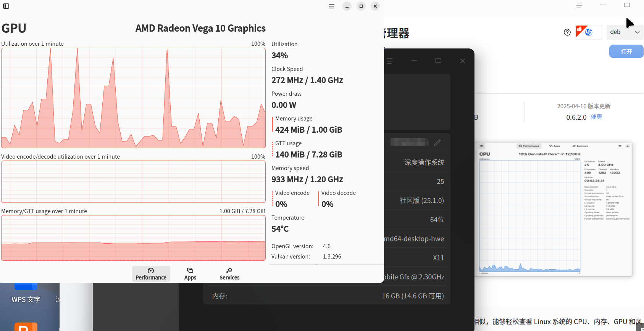Click the '424 MiB / 1.00 GiB' memory usage value
This screenshot has width=644, height=331.
point(309,130)
